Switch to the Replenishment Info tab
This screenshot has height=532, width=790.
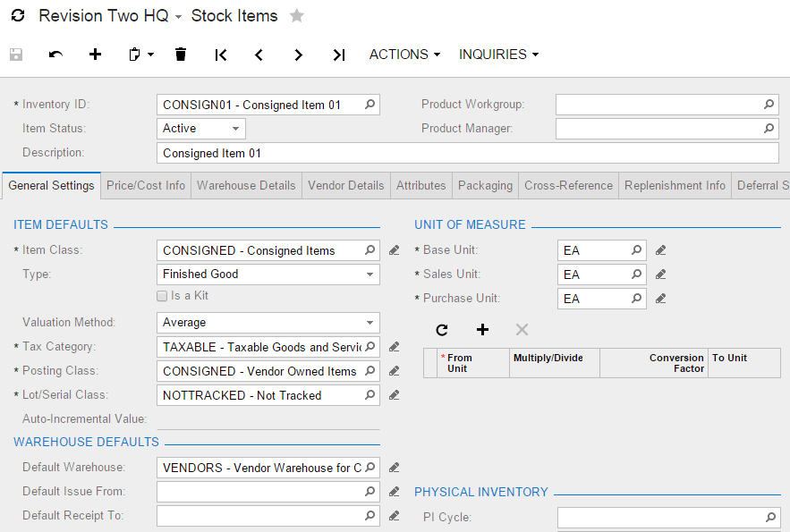tap(675, 186)
